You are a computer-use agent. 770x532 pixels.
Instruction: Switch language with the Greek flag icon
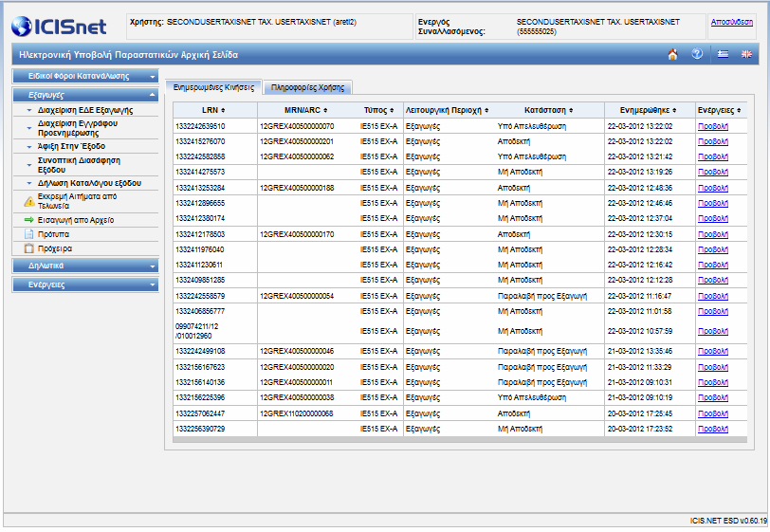(x=723, y=54)
